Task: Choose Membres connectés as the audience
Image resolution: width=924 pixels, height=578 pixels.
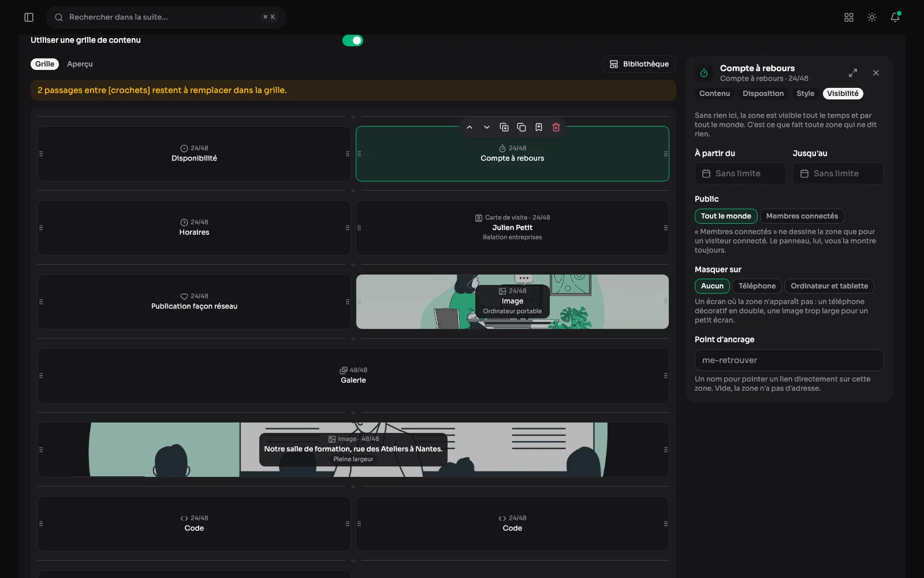Action: point(802,216)
